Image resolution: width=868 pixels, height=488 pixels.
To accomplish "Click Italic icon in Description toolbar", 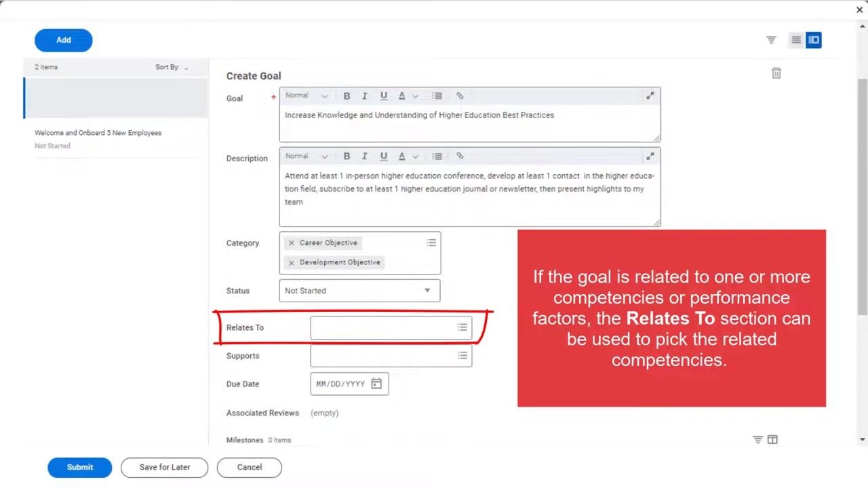I will [365, 156].
